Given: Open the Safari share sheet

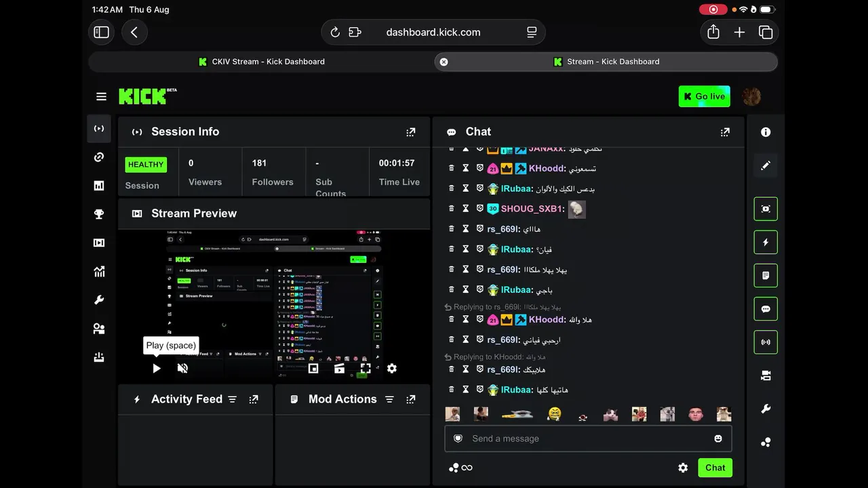Looking at the screenshot, I should [713, 32].
